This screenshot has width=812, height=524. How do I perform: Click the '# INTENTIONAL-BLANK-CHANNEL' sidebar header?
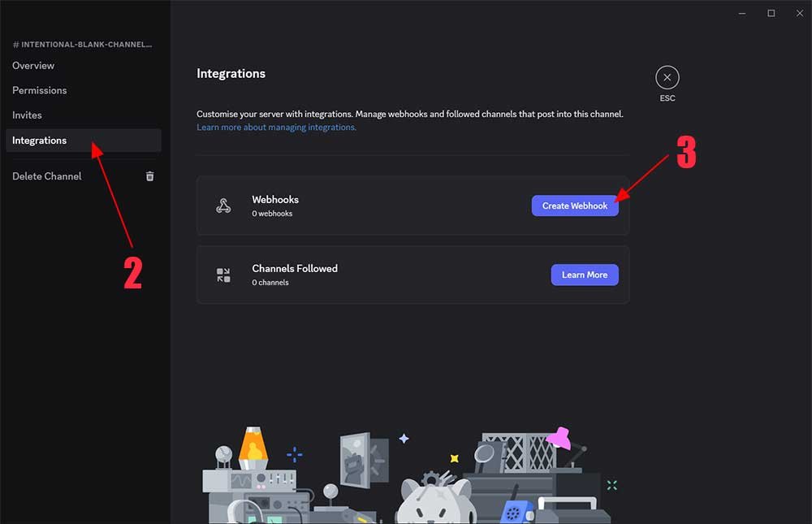[82, 45]
